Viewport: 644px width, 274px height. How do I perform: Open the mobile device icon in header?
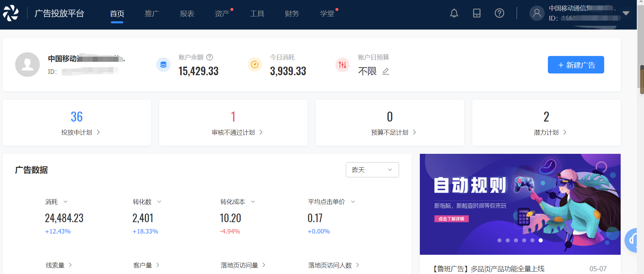click(x=476, y=13)
